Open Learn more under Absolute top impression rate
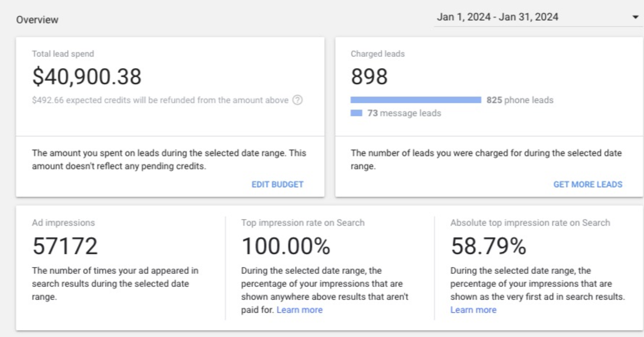This screenshot has height=337, width=644. 473,310
